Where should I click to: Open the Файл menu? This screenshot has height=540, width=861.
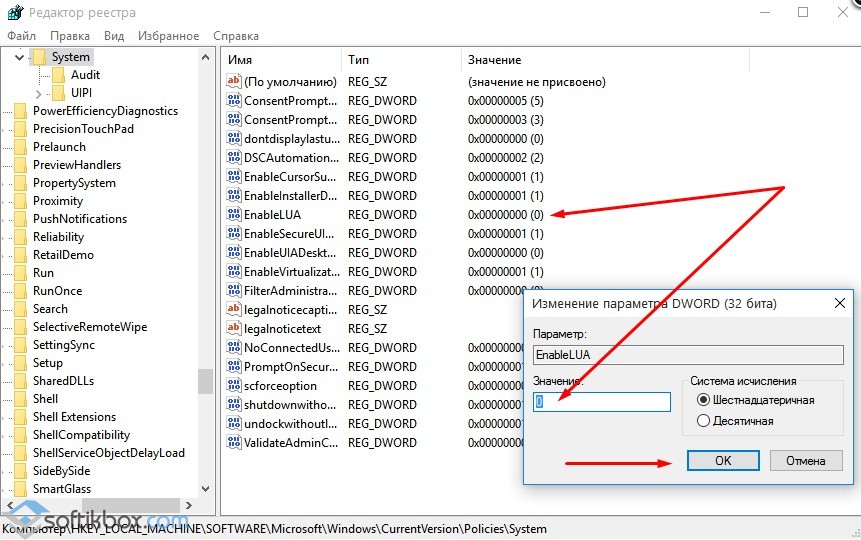(21, 36)
